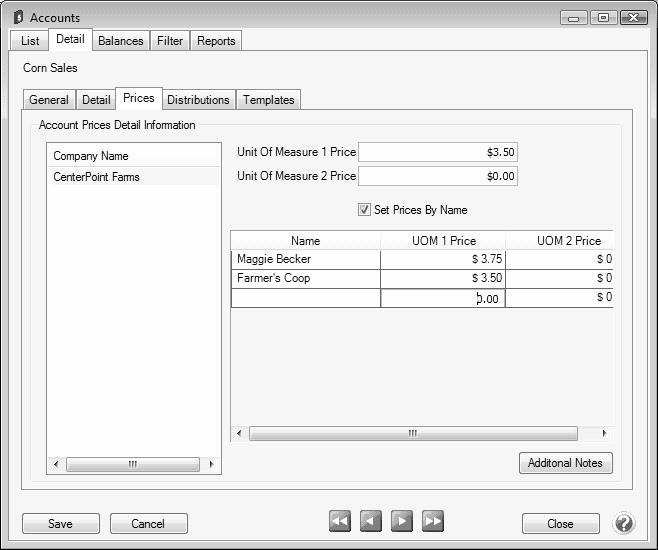Jump to the last account record
This screenshot has height=550, width=658.
coord(432,521)
